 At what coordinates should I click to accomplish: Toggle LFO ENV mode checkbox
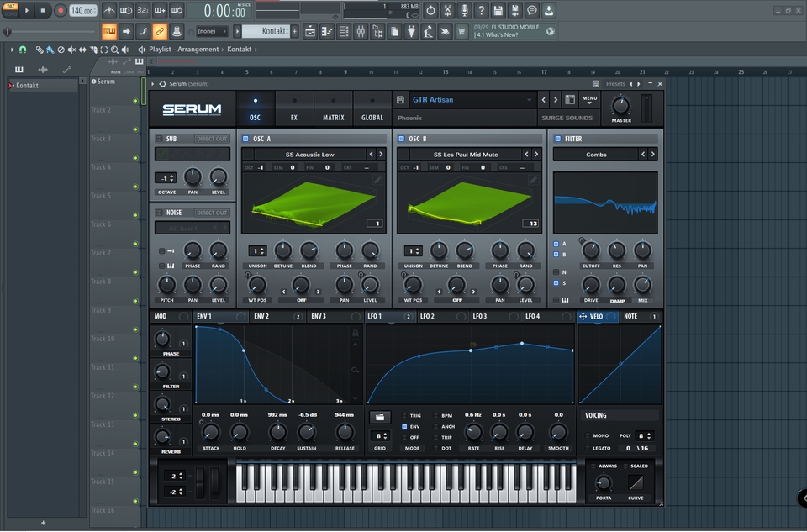pos(404,427)
